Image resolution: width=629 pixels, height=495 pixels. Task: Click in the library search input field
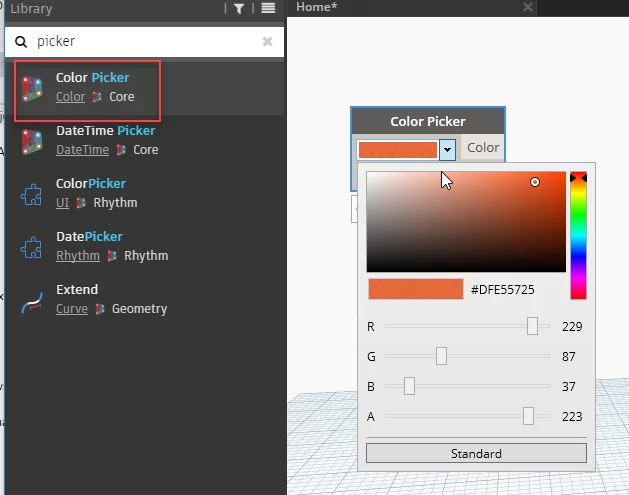(140, 42)
